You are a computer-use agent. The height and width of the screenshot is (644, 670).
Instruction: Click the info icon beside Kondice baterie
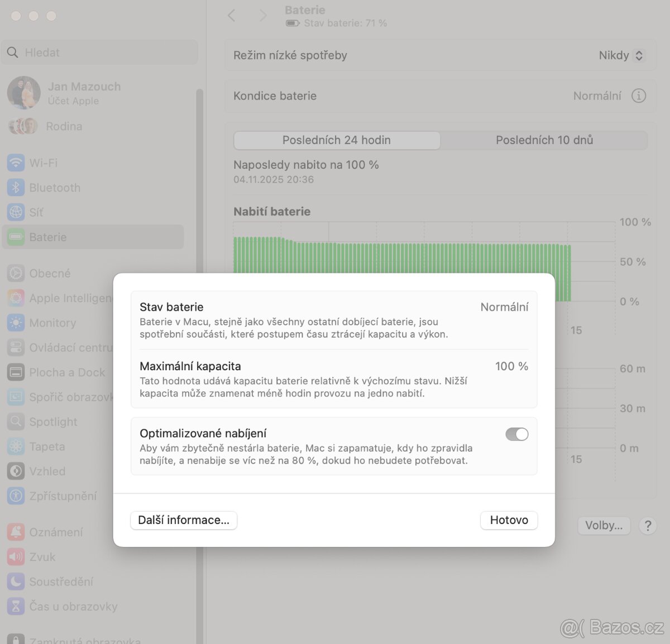pyautogui.click(x=638, y=96)
